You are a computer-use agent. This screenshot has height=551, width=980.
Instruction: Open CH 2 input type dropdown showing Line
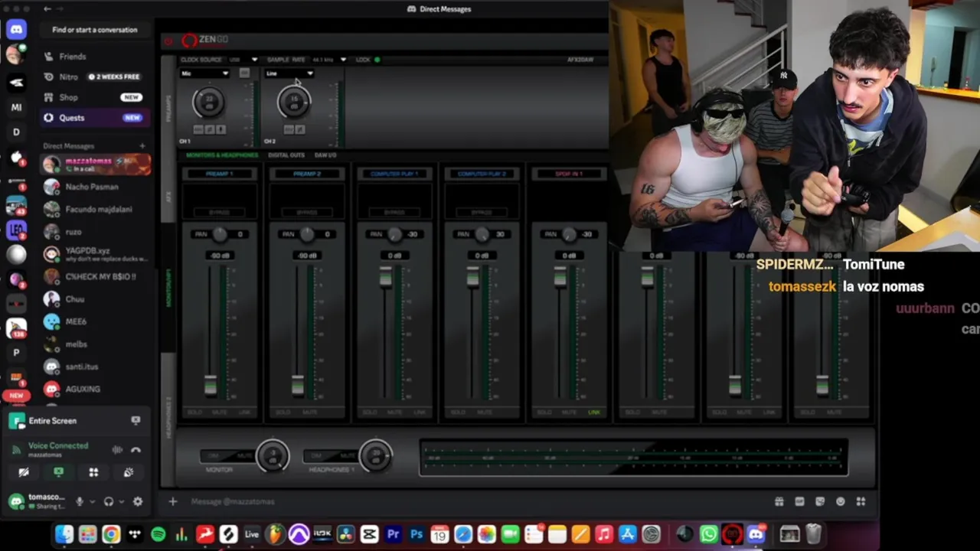[x=289, y=73]
